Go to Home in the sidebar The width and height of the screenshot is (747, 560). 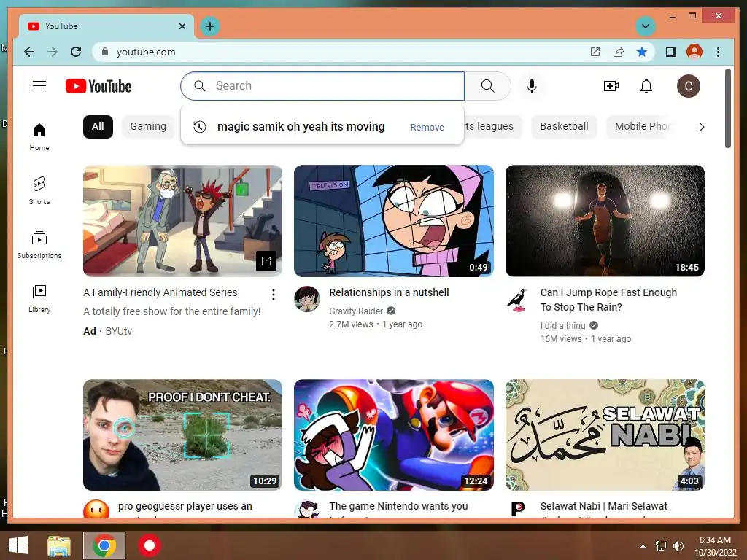(39, 137)
